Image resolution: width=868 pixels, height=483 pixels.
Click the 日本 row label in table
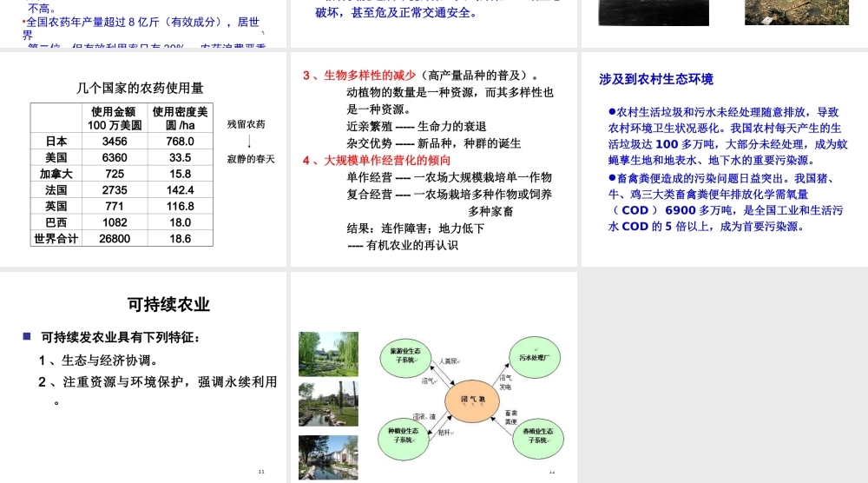(56, 142)
